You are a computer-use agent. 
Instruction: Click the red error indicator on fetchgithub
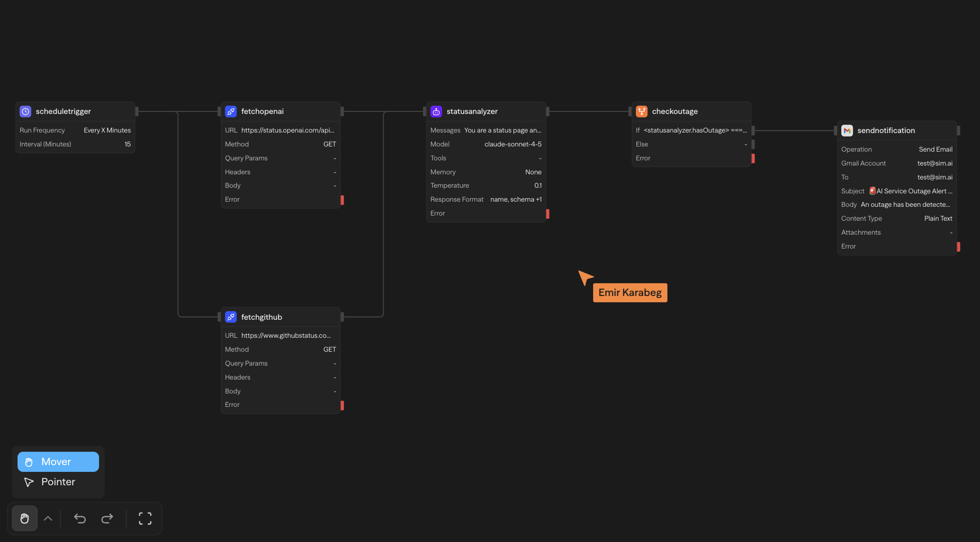[x=342, y=405]
